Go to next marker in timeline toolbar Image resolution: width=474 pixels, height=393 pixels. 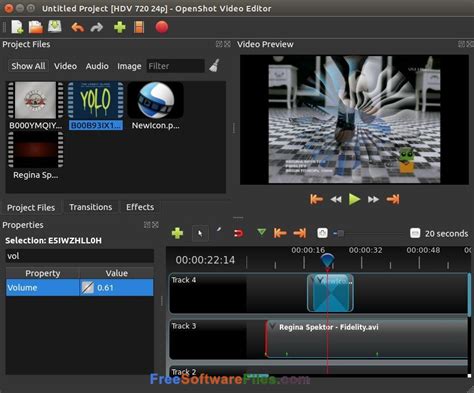point(300,233)
